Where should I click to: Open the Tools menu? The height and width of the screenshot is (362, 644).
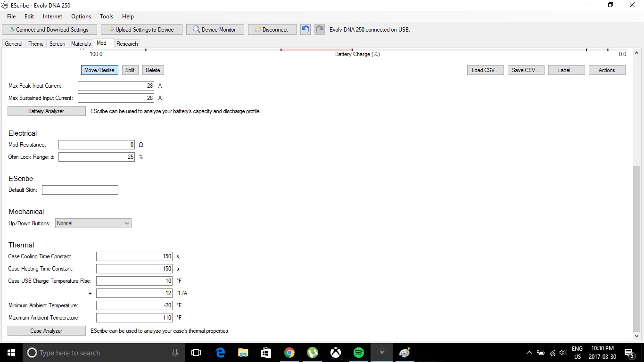point(107,16)
